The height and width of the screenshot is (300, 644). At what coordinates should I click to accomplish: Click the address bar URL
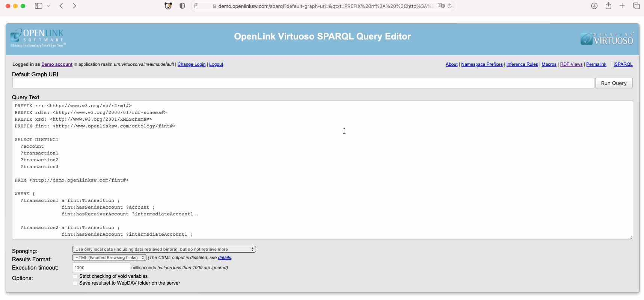326,6
